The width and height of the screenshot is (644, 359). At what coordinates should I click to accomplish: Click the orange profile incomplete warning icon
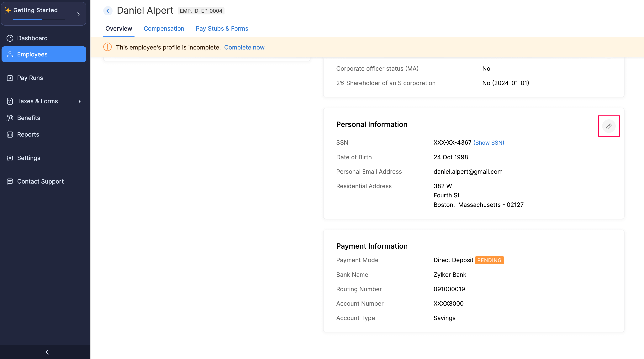(108, 47)
